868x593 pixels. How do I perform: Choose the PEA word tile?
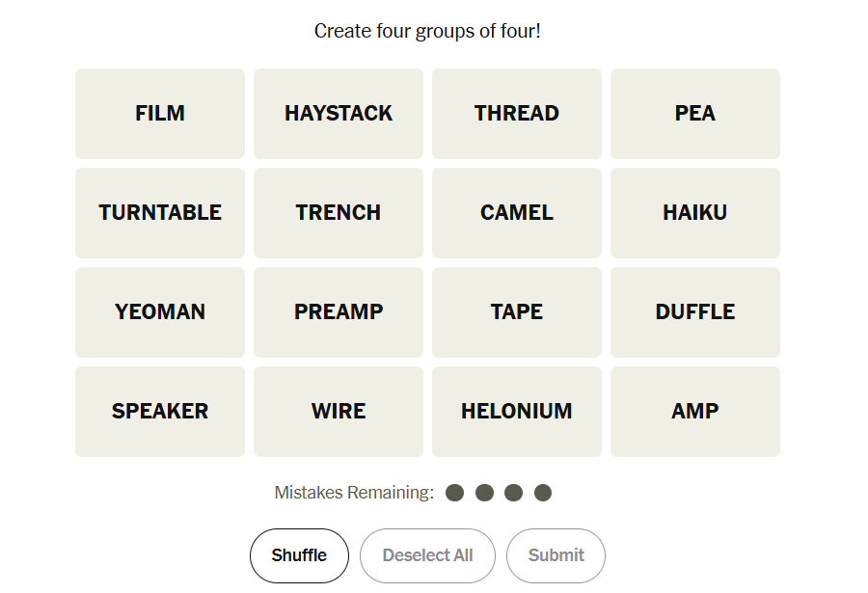[x=695, y=114]
